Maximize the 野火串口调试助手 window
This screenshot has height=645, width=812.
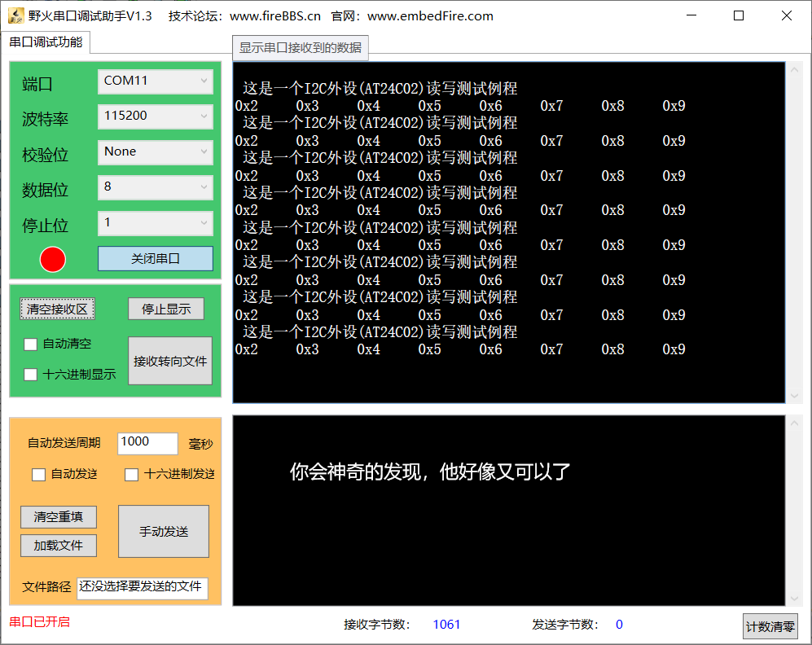(739, 15)
